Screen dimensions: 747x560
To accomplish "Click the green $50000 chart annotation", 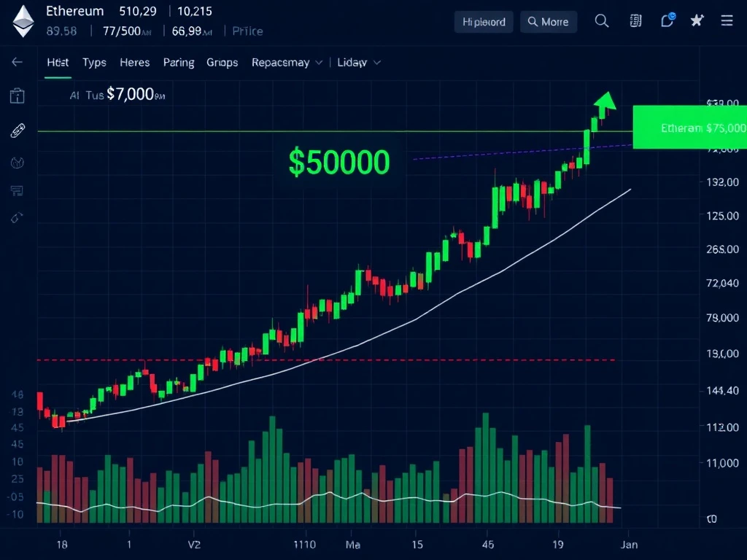I will click(339, 163).
